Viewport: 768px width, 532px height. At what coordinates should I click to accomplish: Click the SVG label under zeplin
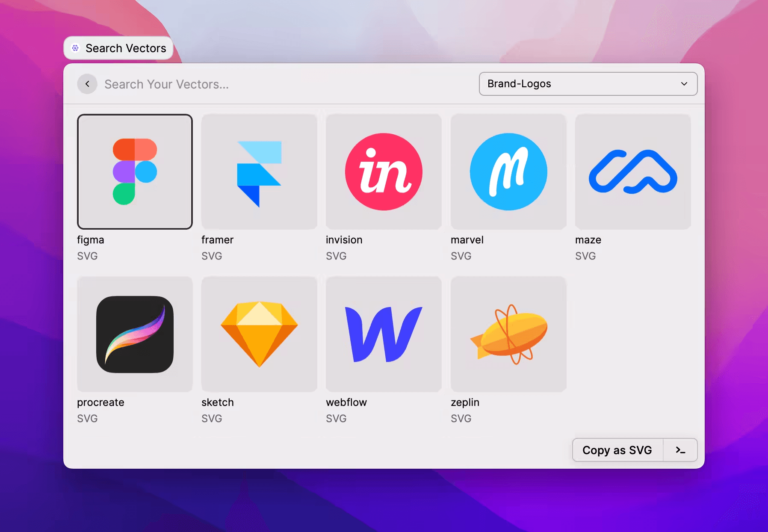click(461, 419)
